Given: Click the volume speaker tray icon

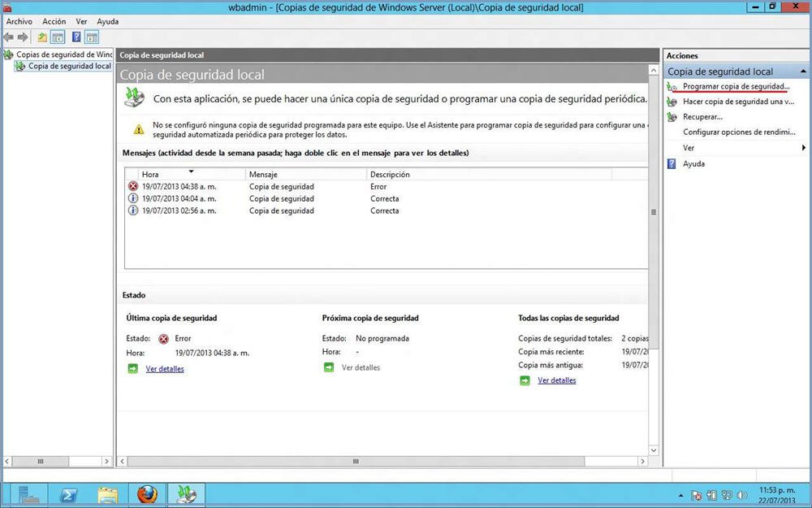Looking at the screenshot, I should (x=741, y=496).
